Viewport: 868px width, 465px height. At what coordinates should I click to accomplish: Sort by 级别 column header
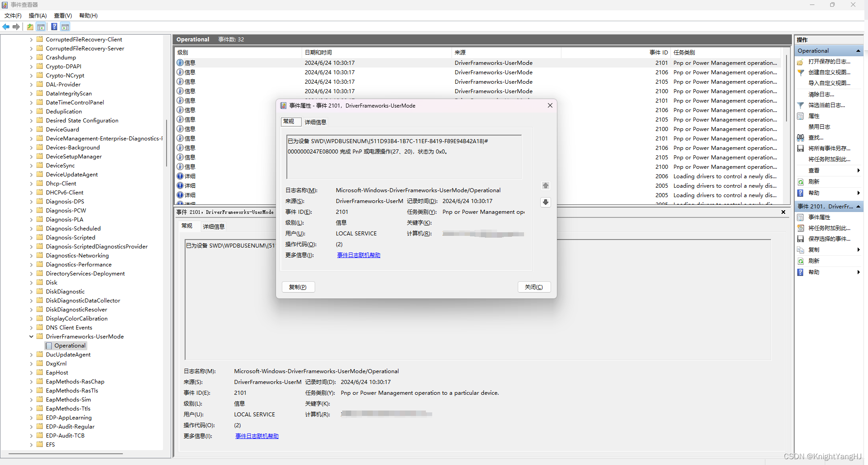238,53
